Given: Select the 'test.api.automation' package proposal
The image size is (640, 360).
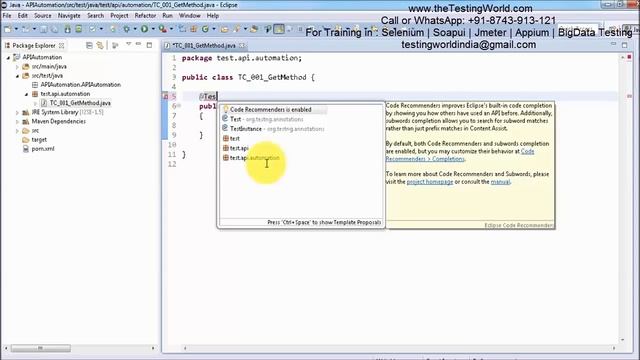Looking at the screenshot, I should (x=301, y=158).
